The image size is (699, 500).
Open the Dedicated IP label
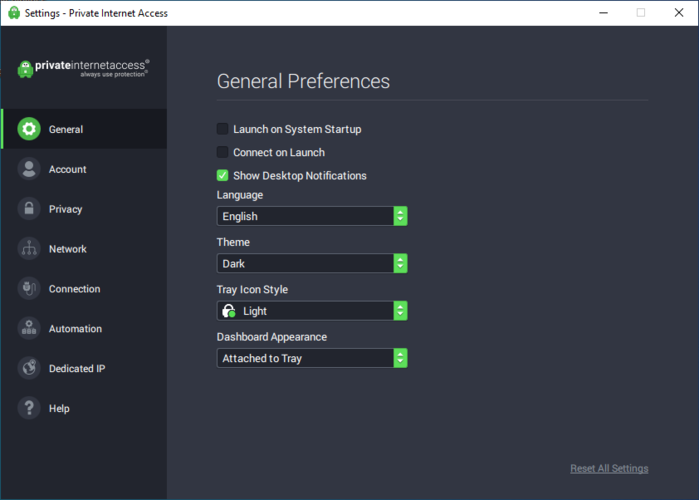pos(77,369)
